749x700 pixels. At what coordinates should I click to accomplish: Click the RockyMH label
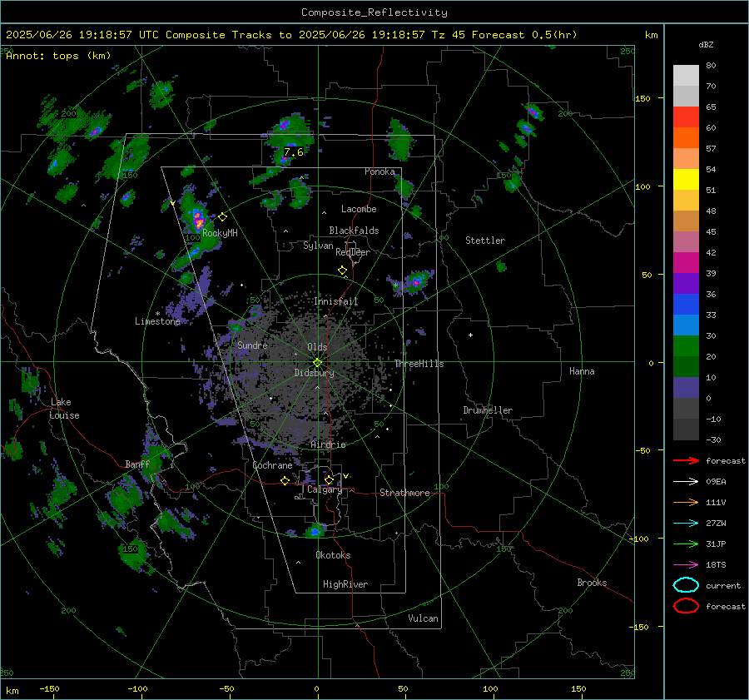point(220,233)
